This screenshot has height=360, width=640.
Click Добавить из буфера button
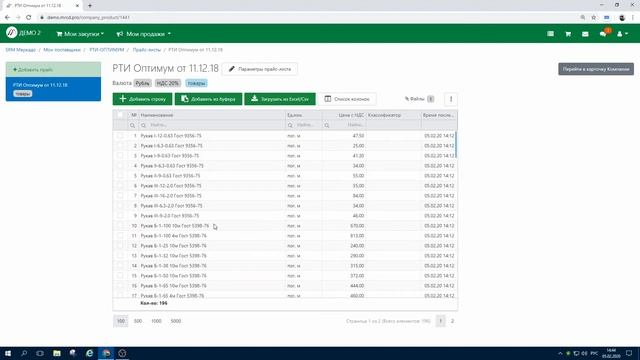coord(209,99)
